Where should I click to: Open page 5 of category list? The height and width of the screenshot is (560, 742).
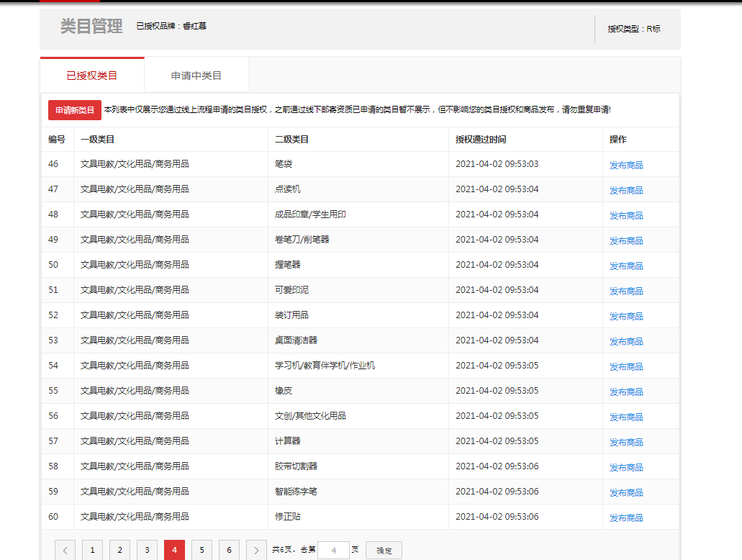202,550
